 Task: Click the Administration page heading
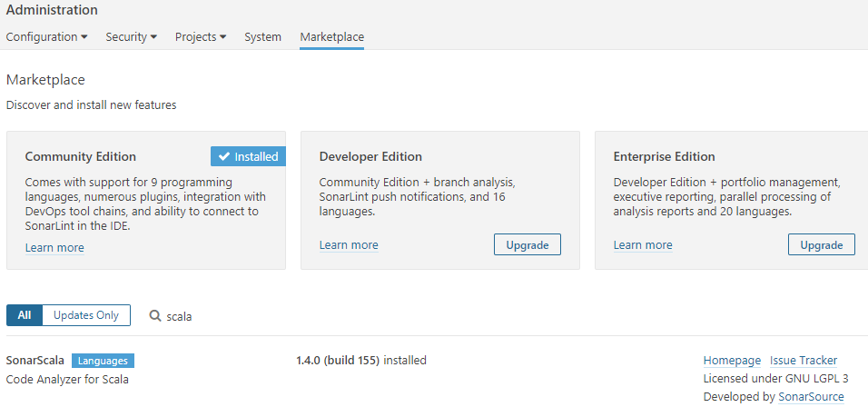point(52,10)
